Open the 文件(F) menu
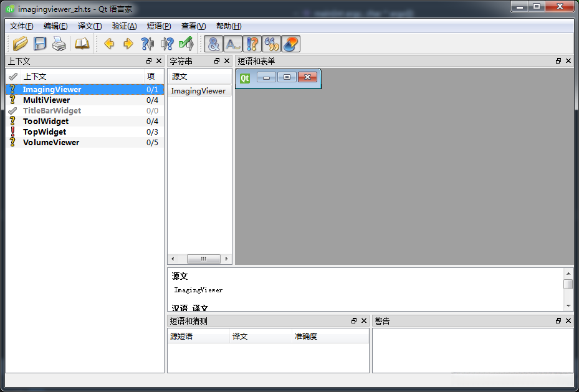 (x=21, y=26)
